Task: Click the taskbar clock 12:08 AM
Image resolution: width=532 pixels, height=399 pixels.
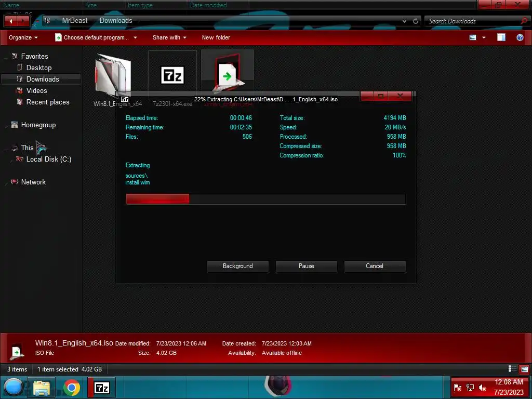Action: tap(509, 382)
